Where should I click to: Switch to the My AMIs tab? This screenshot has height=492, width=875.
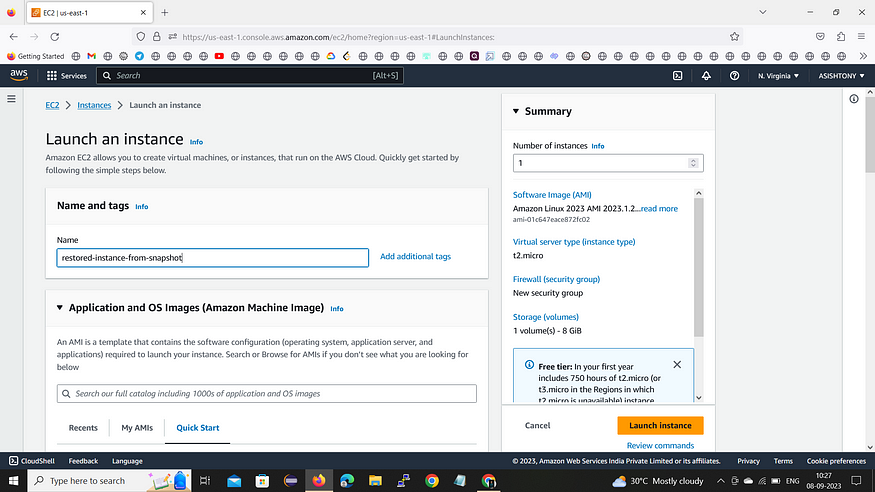(x=137, y=428)
